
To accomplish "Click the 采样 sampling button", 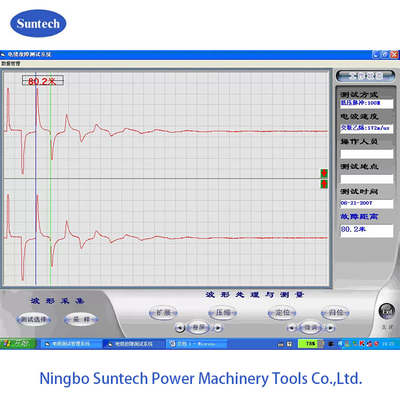I will 81,319.
